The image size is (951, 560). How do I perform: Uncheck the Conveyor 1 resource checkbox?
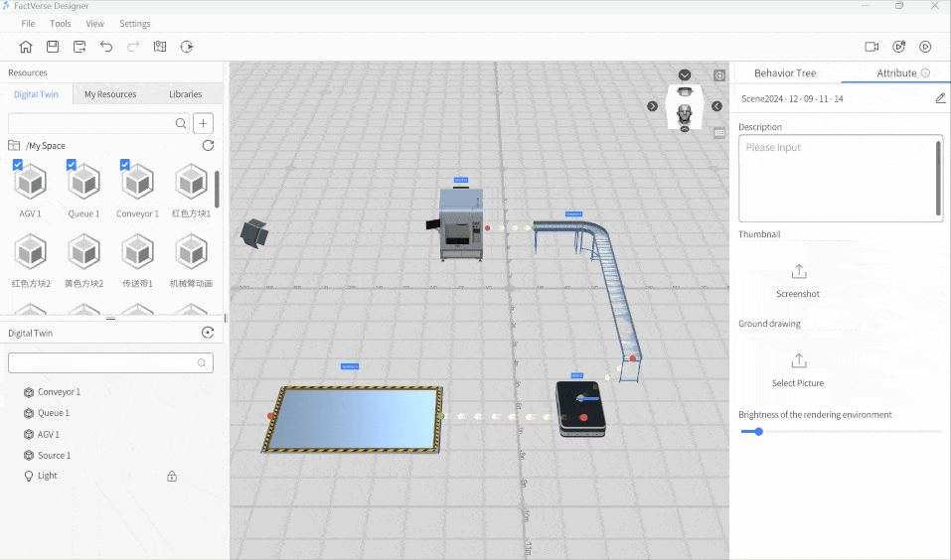[x=125, y=165]
